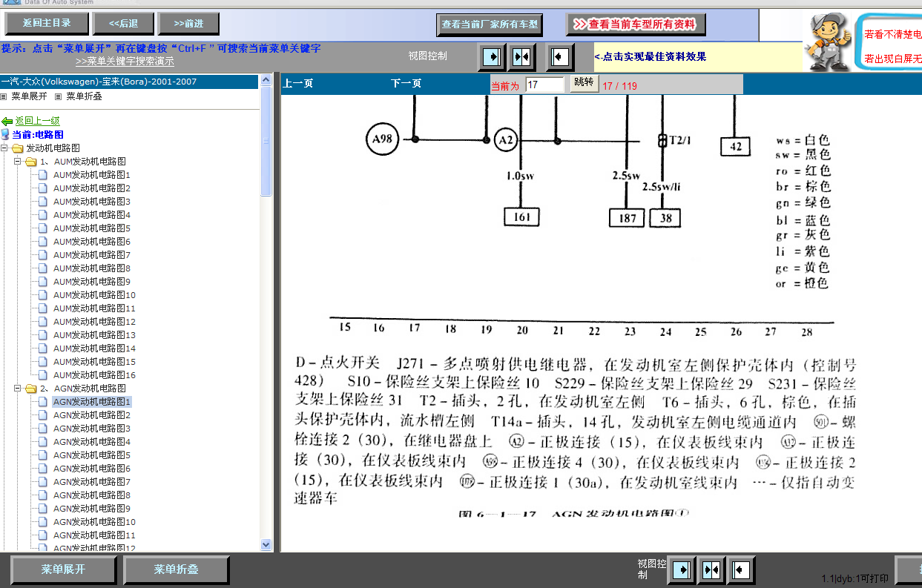This screenshot has height=588, width=922.
Task: Click page icon of AUM发动机电路图4
Action: (x=43, y=215)
